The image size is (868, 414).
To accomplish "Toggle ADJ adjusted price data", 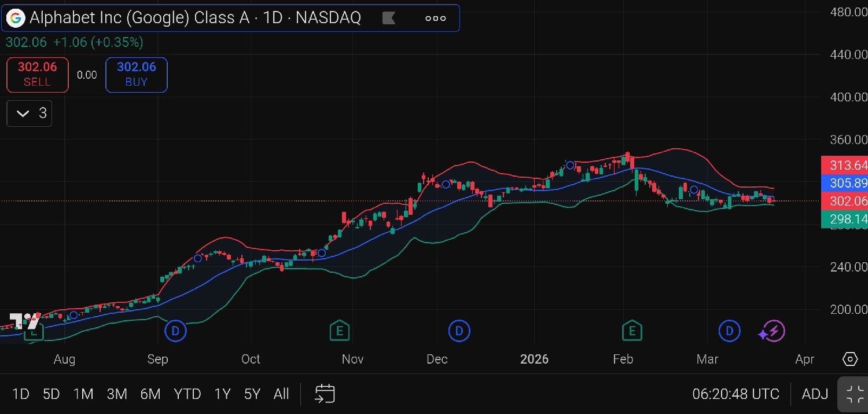I will click(x=815, y=394).
